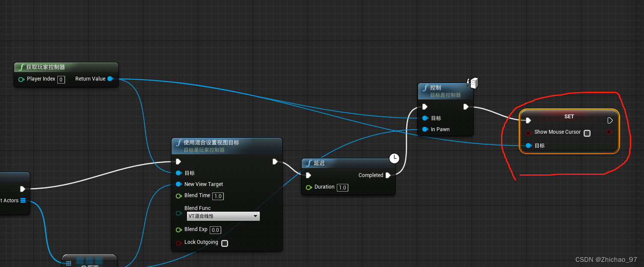The width and height of the screenshot is (644, 267).
Task: Check the Show Mouse Cursor box on SET node
Action: coord(587,133)
